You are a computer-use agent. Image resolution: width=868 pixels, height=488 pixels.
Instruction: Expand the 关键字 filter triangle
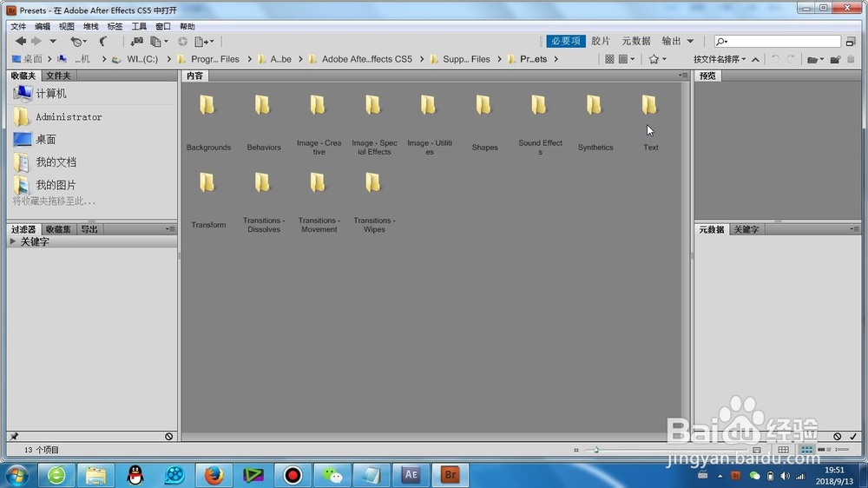coord(12,241)
